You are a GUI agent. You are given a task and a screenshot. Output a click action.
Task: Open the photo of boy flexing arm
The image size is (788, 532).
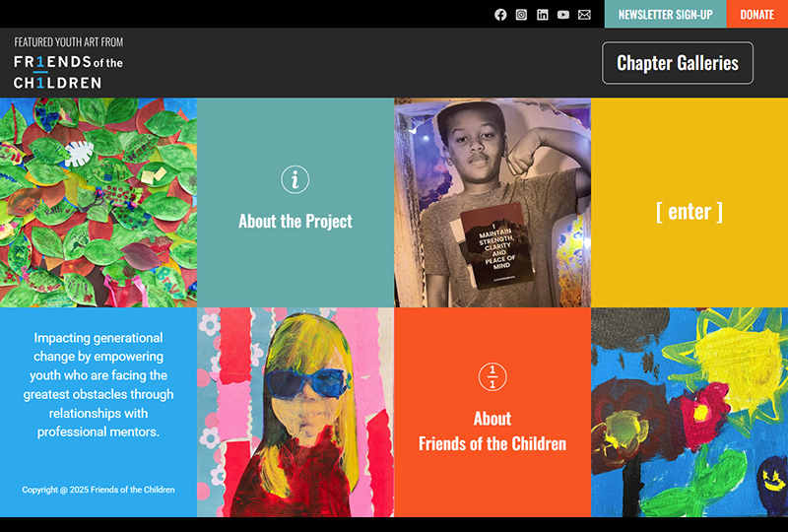pos(492,202)
